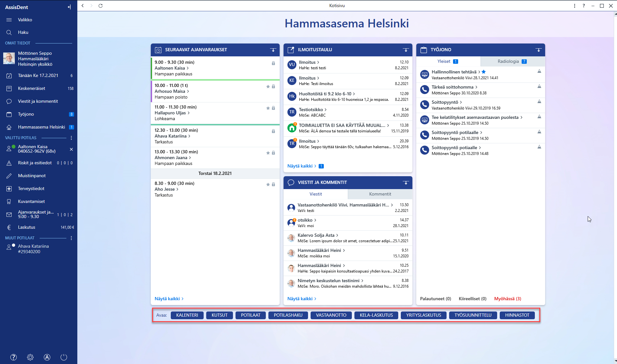Open Työjono in the sidebar
The width and height of the screenshot is (617, 364).
pyautogui.click(x=39, y=114)
